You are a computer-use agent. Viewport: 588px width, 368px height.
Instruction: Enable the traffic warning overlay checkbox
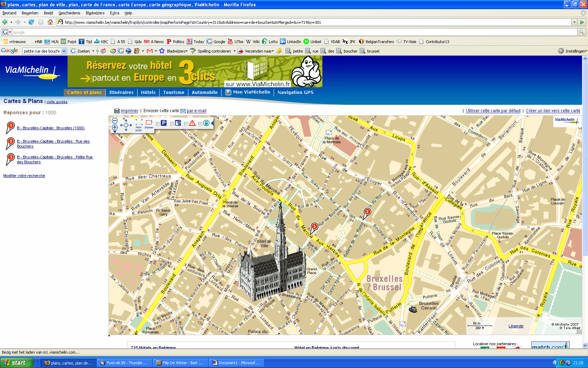tap(187, 124)
